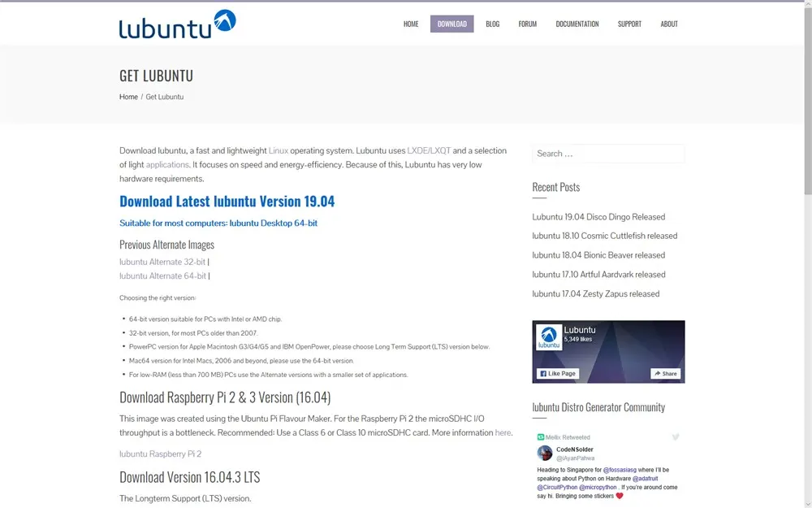Click the scrollbar up arrow
Screen dimensions: 812x508
(807, 3)
